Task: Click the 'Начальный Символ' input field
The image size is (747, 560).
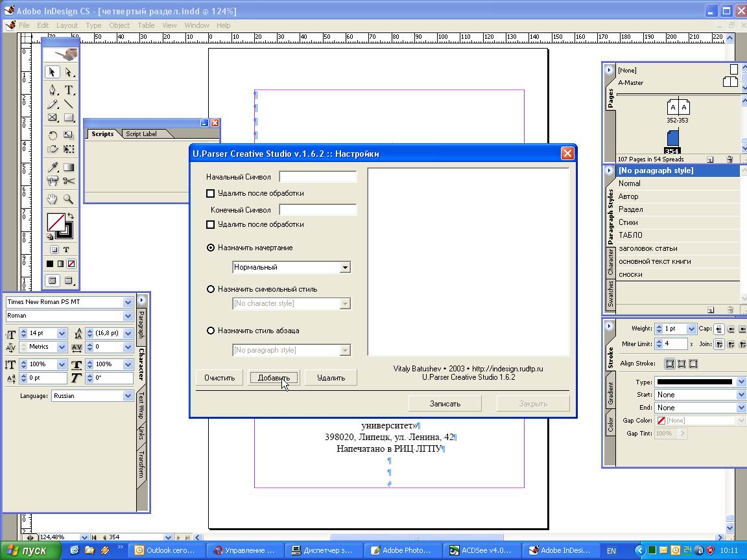Action: (x=318, y=177)
